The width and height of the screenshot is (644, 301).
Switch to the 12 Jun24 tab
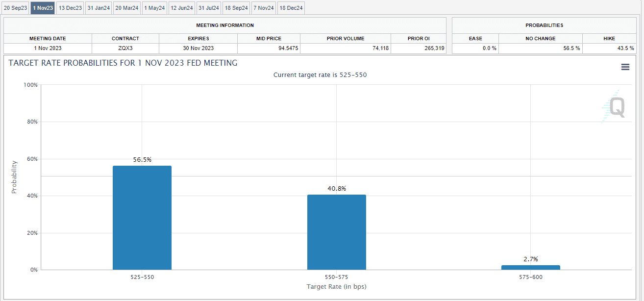182,8
